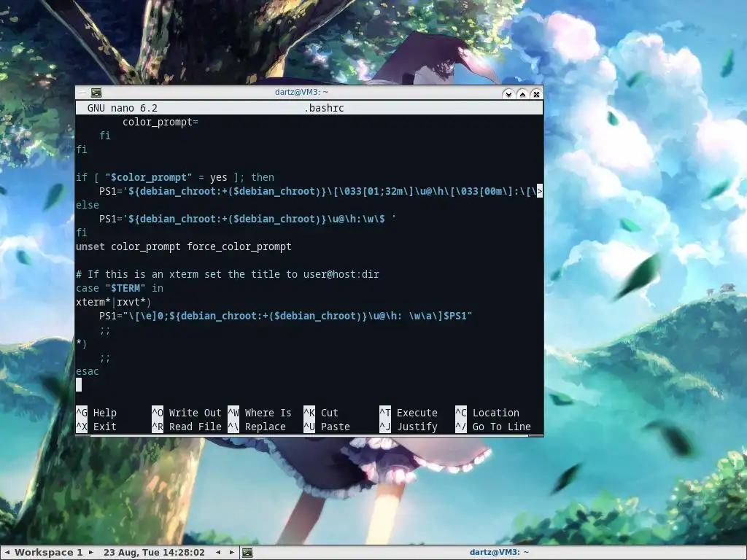Click the terminal window title dartz@VM3: ~

click(301, 93)
